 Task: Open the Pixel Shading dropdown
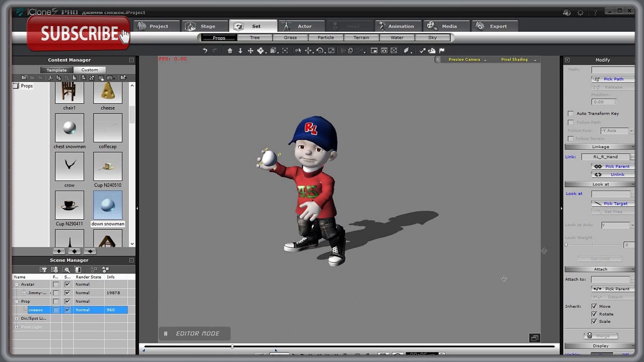(x=518, y=60)
